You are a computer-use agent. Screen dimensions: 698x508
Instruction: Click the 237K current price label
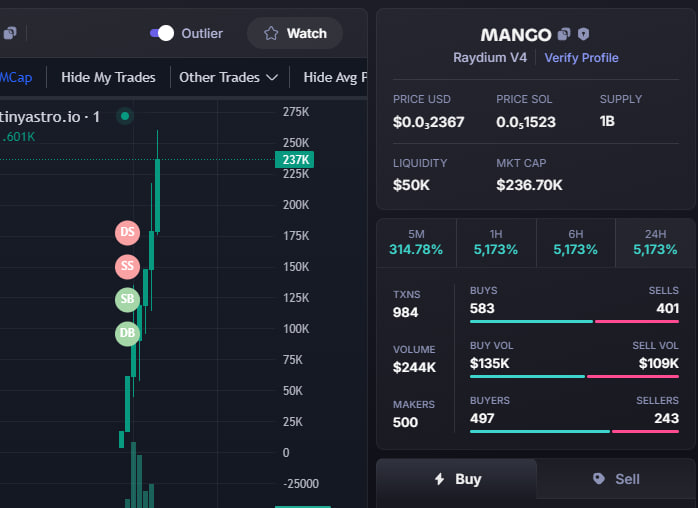pos(294,159)
